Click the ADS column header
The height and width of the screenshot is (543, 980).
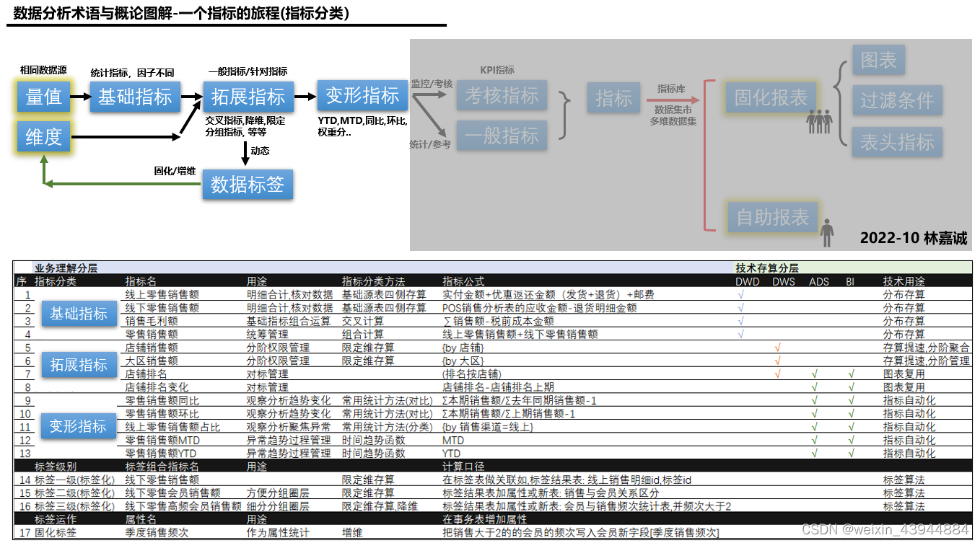tap(819, 281)
